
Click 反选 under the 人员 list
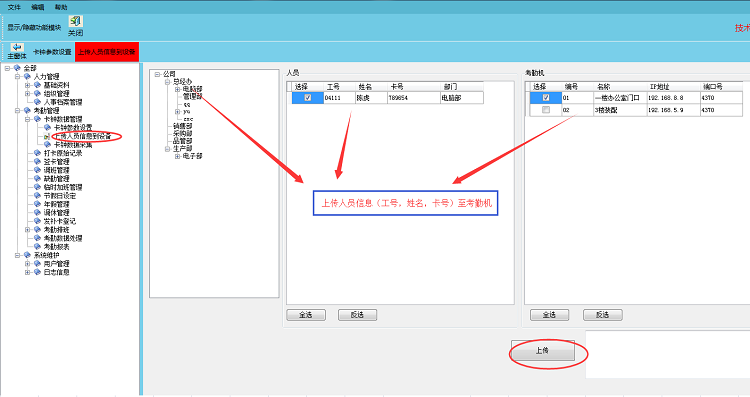tap(358, 315)
